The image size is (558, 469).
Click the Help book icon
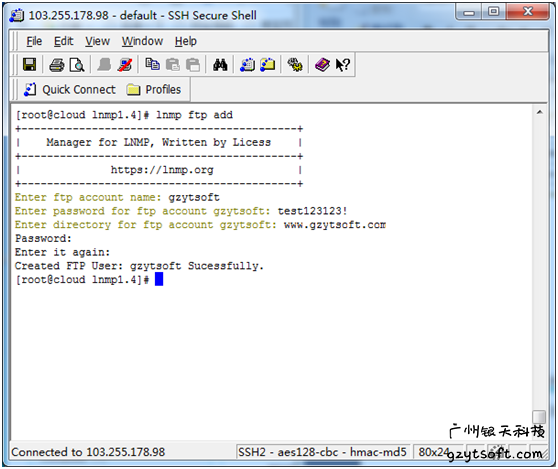pos(322,65)
